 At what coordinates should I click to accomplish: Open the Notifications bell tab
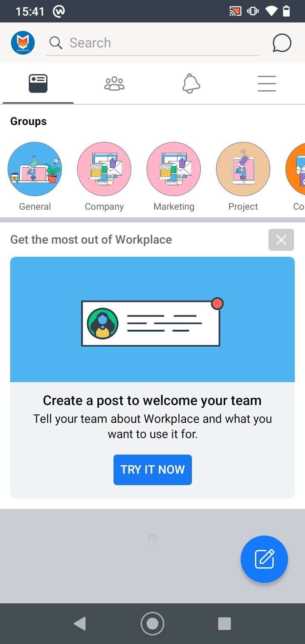pos(191,83)
